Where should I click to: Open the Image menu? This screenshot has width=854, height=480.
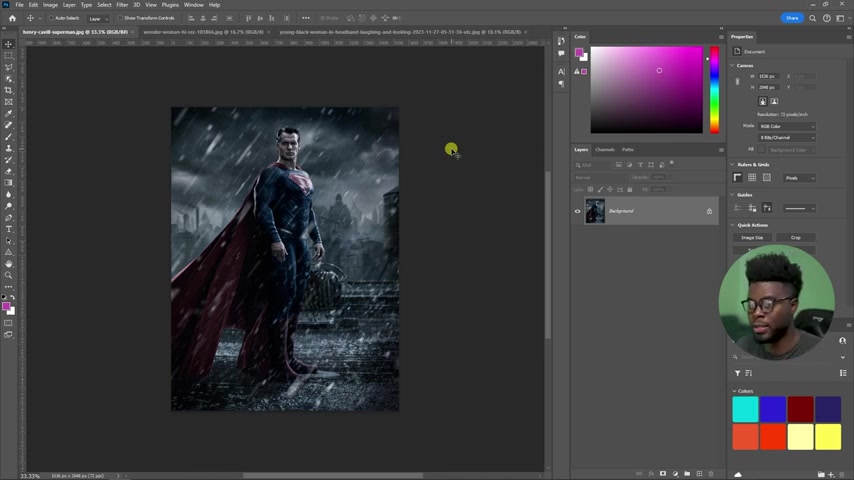[50, 5]
